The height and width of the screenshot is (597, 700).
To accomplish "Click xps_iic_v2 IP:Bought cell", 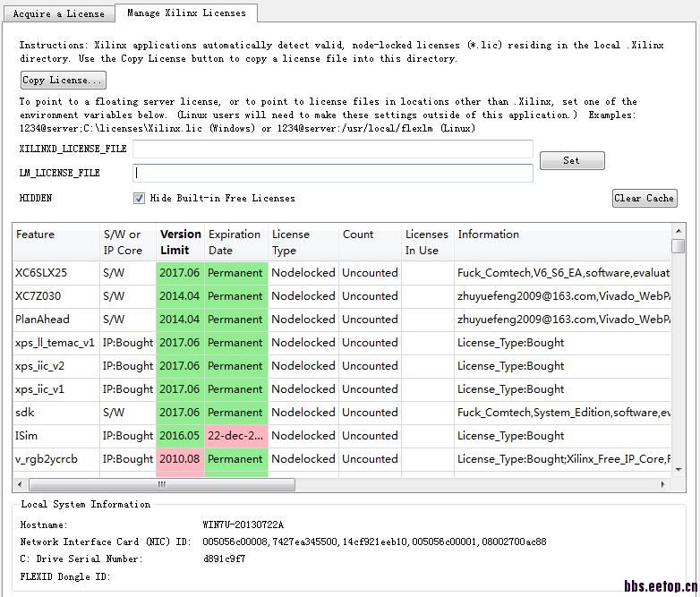I will [x=128, y=366].
